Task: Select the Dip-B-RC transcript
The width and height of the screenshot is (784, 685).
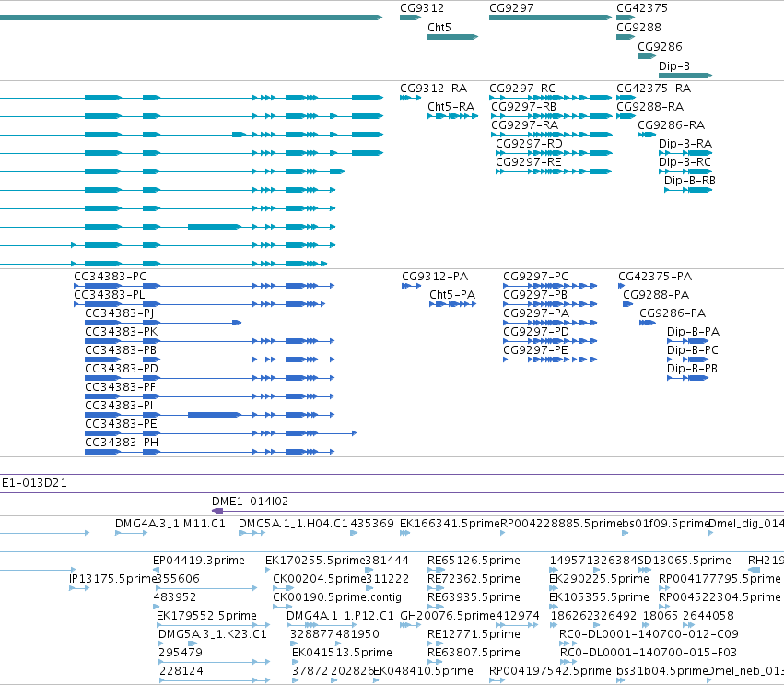Action: click(x=685, y=162)
